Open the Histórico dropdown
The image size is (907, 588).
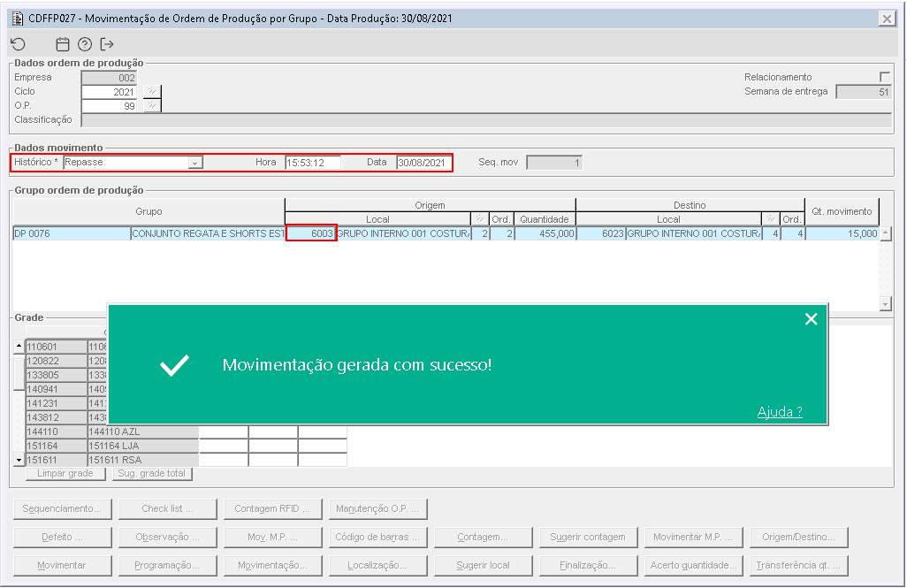point(195,163)
